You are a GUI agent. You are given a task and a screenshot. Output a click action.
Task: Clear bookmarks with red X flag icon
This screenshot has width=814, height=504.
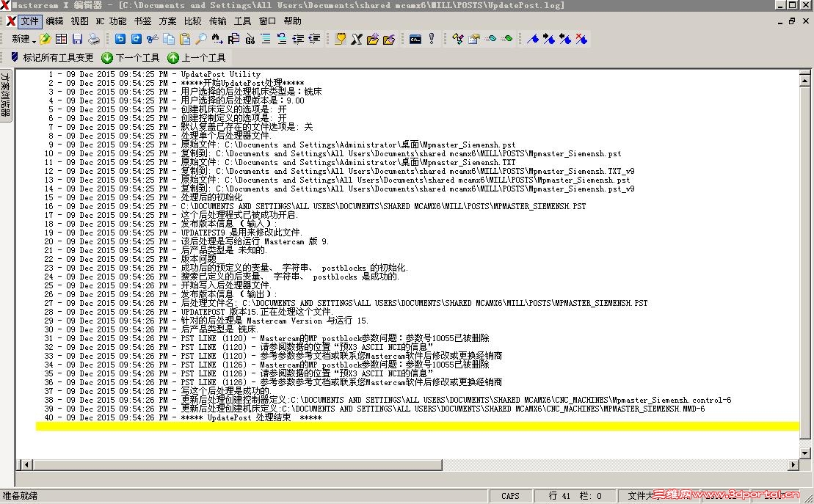pyautogui.click(x=581, y=39)
